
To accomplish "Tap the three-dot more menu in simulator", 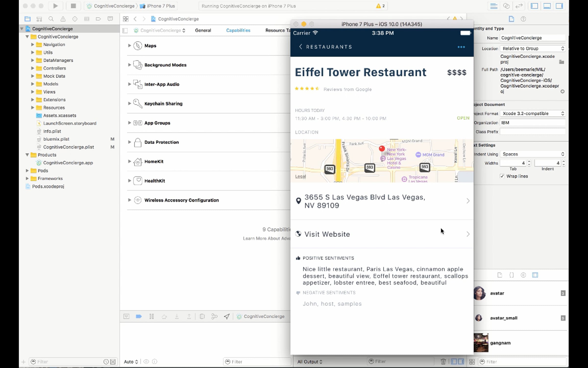I will [461, 47].
